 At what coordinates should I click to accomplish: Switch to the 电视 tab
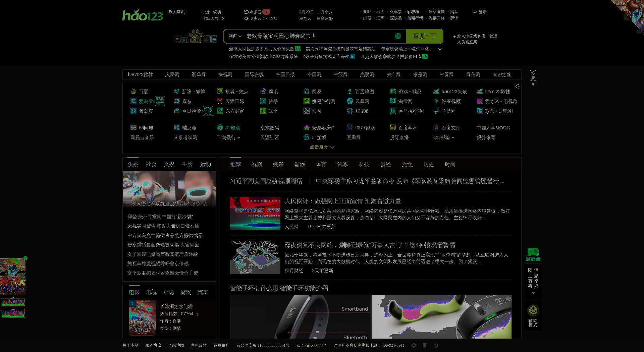152,292
